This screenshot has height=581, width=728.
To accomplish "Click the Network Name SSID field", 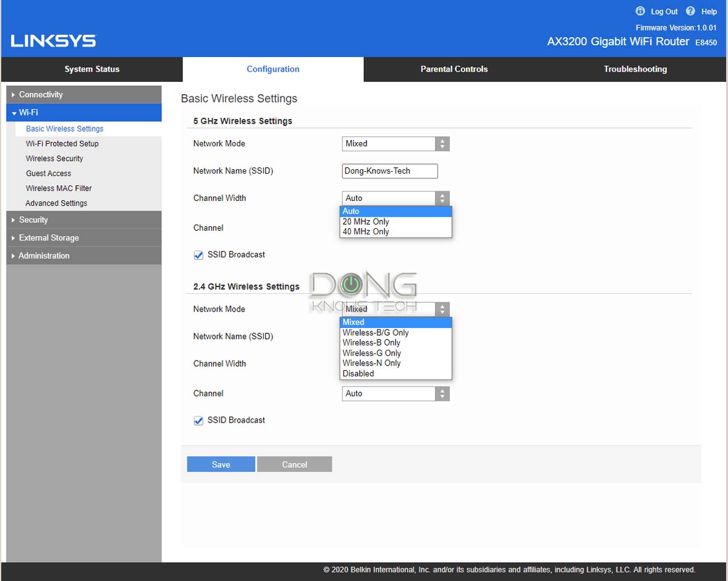I will [x=389, y=171].
